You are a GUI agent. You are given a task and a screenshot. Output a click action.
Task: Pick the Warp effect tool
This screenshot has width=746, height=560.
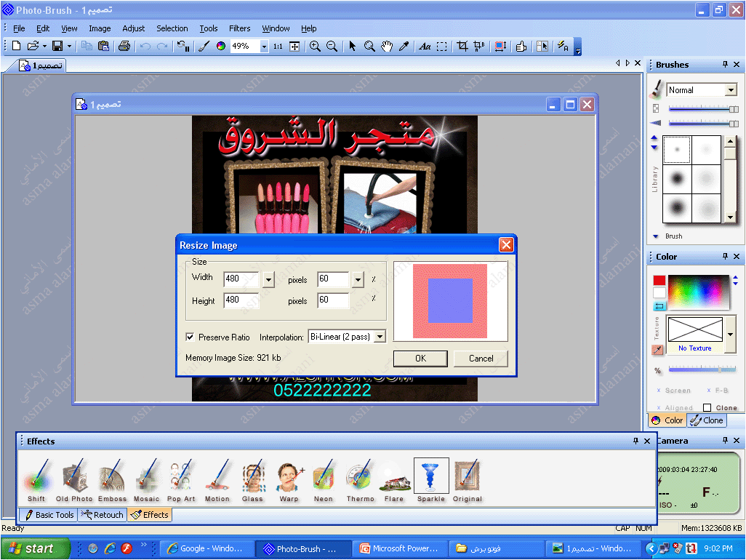289,478
